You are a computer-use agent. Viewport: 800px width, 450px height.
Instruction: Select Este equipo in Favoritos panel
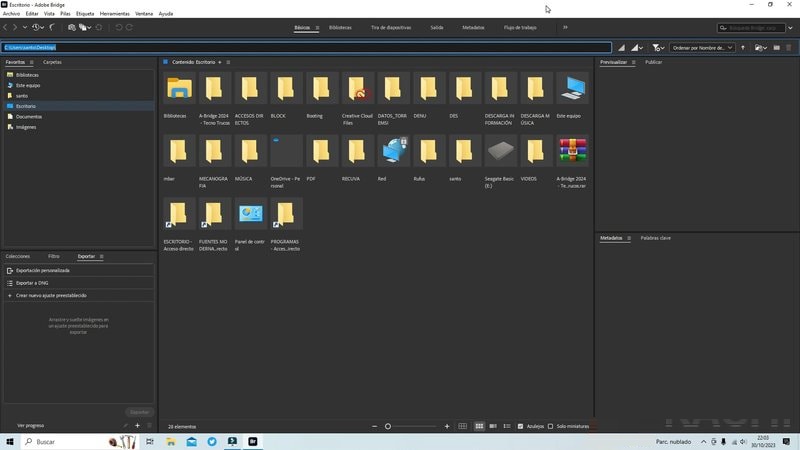28,86
